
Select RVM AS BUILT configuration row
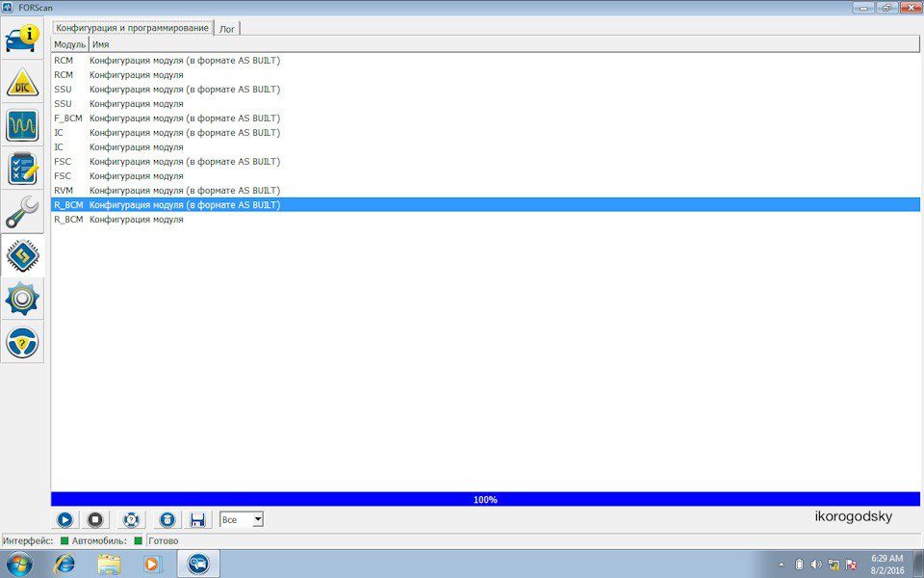pos(184,191)
